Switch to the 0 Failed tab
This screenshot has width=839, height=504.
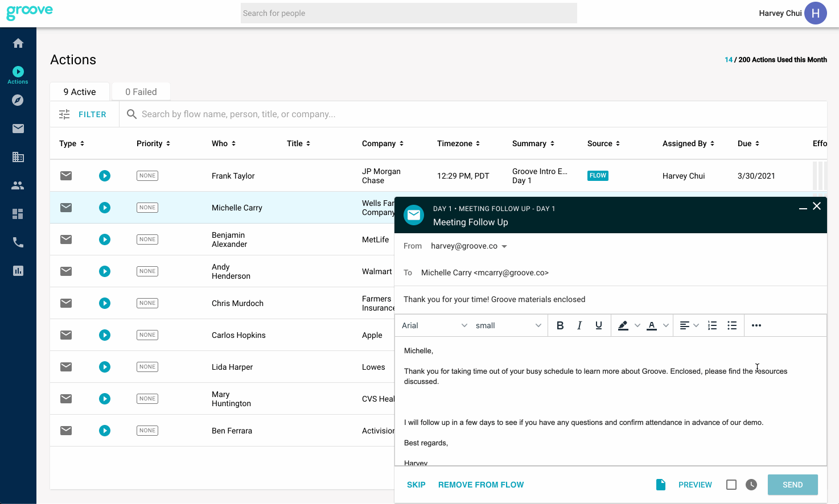click(x=141, y=92)
